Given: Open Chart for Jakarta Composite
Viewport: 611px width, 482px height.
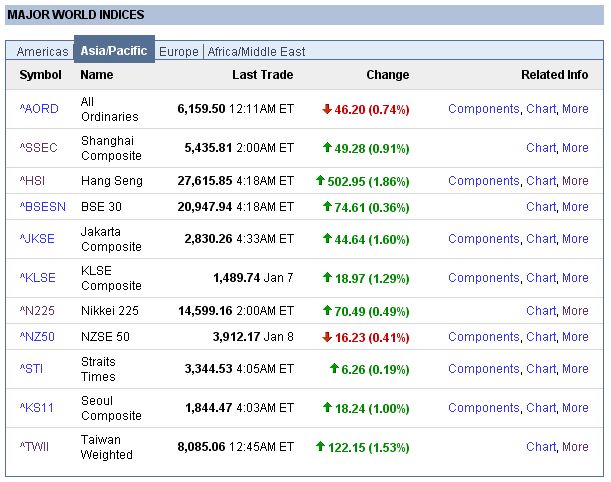Looking at the screenshot, I should click(x=541, y=238).
